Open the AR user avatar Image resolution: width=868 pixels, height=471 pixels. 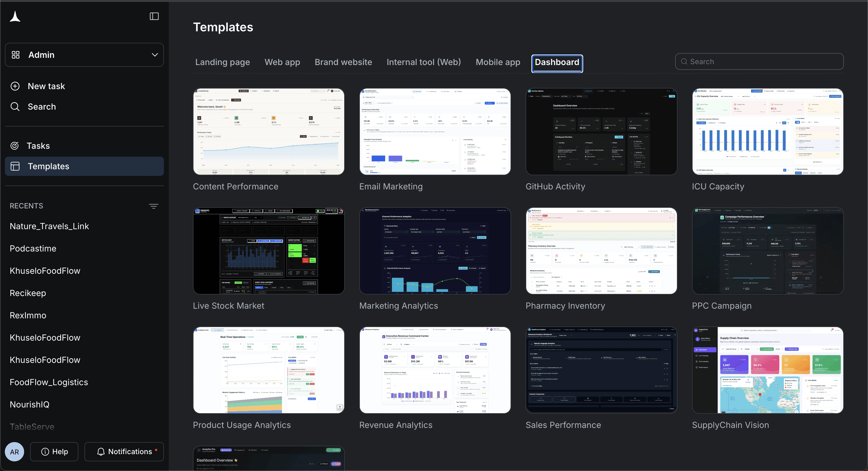(x=14, y=451)
